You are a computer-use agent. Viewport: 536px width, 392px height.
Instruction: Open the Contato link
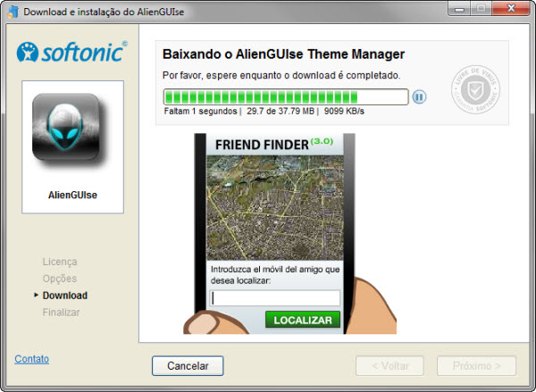[x=32, y=359]
